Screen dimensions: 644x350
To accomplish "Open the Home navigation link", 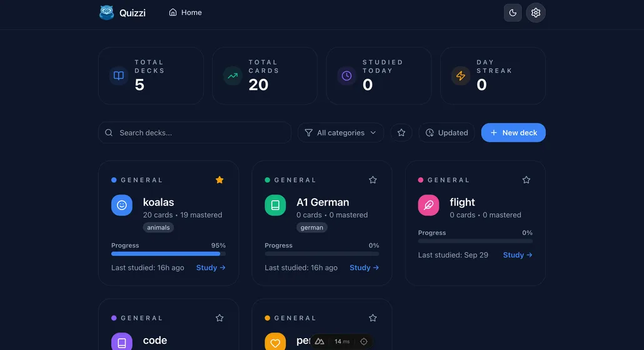I will click(x=185, y=12).
